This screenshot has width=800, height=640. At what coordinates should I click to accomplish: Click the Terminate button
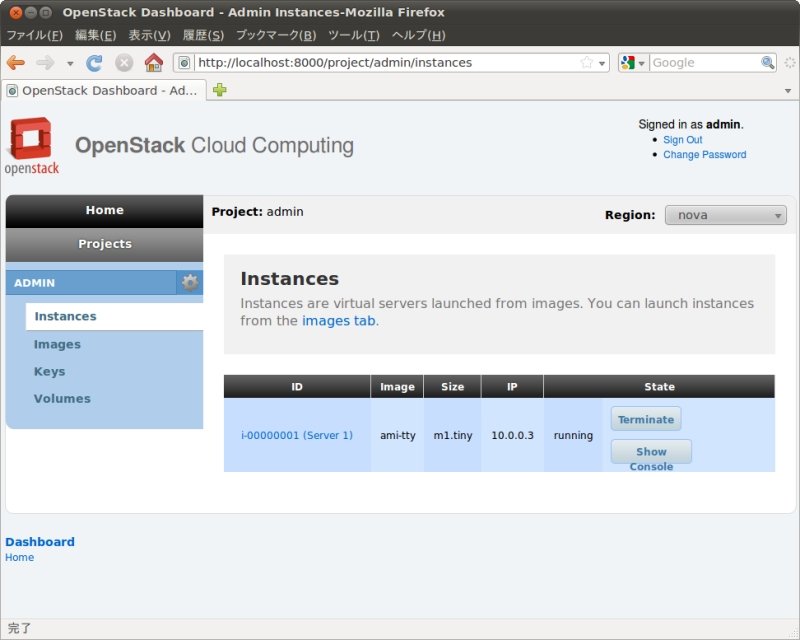pyautogui.click(x=646, y=419)
